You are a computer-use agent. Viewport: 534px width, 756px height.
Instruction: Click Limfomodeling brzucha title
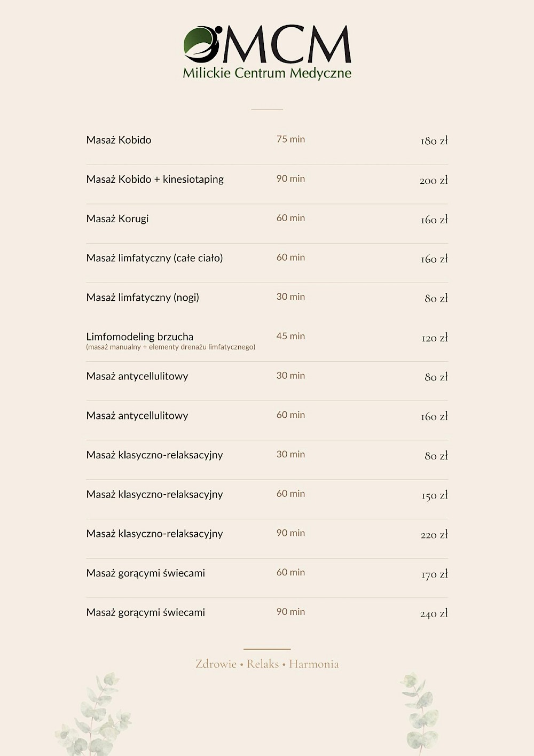point(140,337)
